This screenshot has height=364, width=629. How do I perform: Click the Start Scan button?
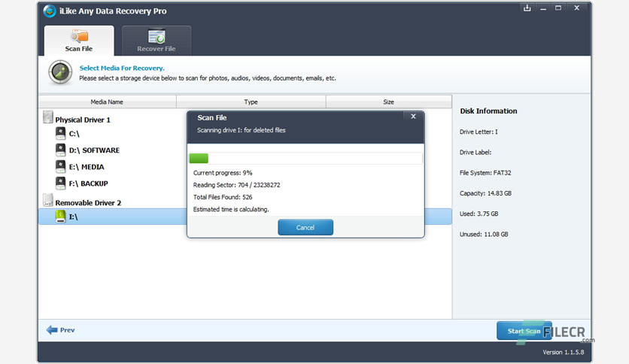pos(524,331)
